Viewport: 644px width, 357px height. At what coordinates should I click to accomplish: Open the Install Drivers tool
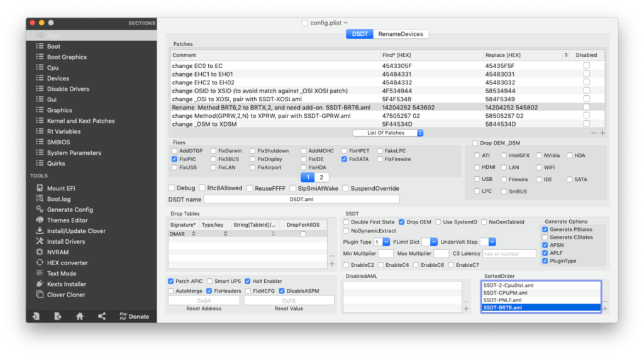[x=65, y=241]
